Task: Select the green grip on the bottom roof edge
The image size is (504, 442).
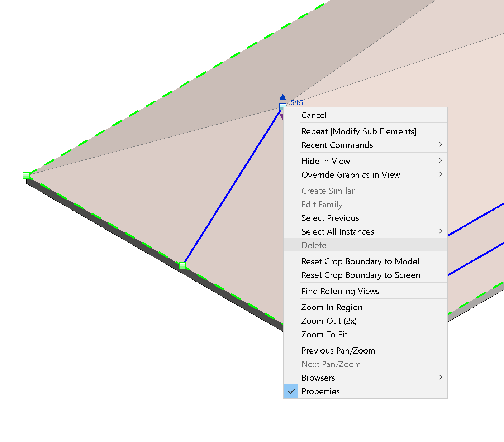Action: point(182,265)
